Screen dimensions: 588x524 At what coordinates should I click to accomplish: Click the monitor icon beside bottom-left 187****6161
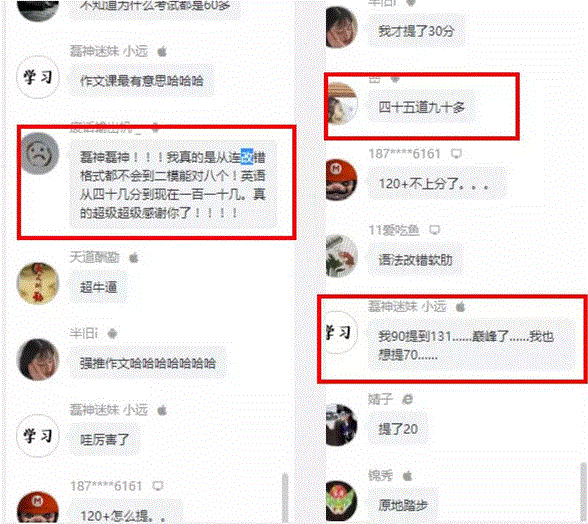pyautogui.click(x=158, y=486)
